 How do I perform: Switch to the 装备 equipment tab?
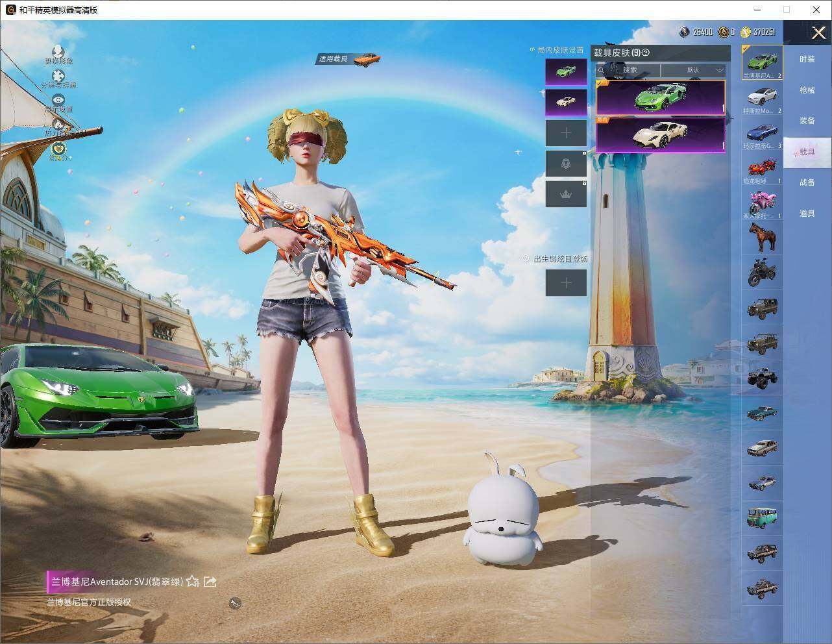coord(807,121)
